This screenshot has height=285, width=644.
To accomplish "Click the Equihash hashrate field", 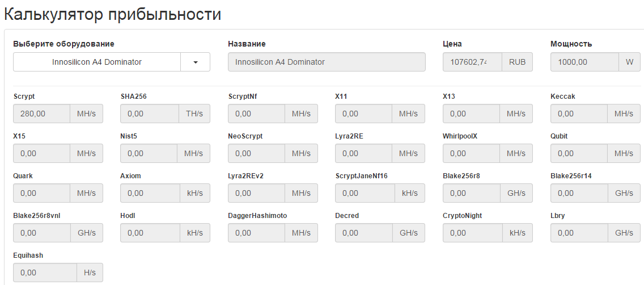I will (x=45, y=273).
